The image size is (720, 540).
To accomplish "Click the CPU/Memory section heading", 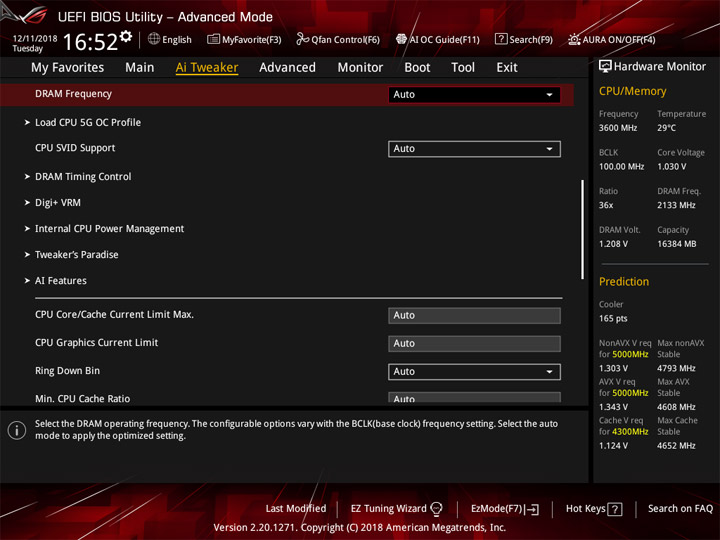I will pyautogui.click(x=632, y=91).
